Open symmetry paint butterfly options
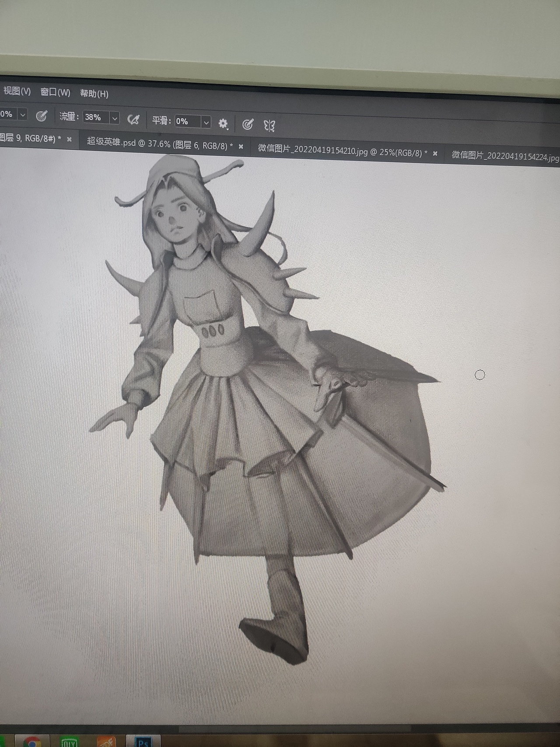560x747 pixels. 269,126
